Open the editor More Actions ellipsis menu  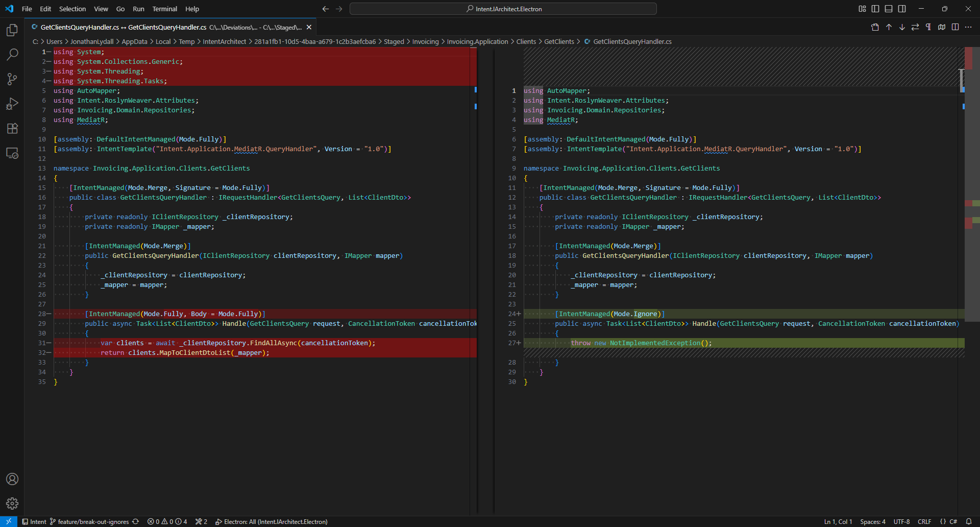(968, 27)
